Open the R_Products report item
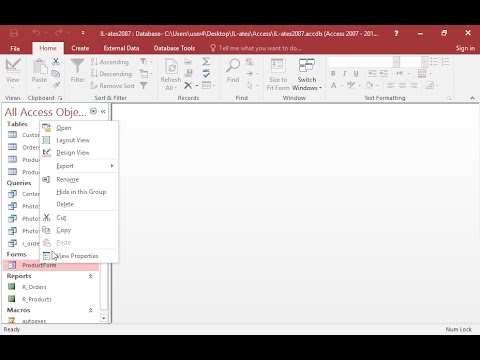 [37, 299]
